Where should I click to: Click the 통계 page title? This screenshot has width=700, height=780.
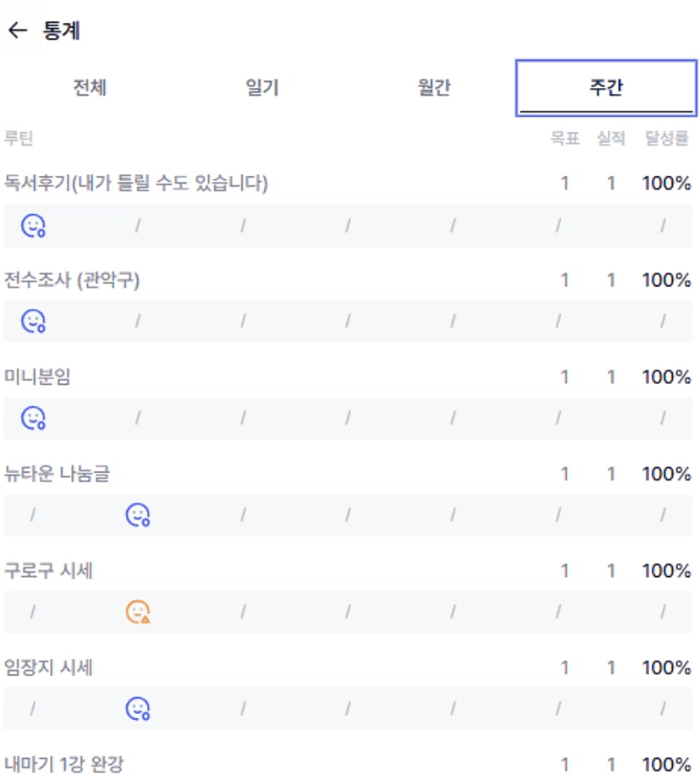tap(61, 31)
